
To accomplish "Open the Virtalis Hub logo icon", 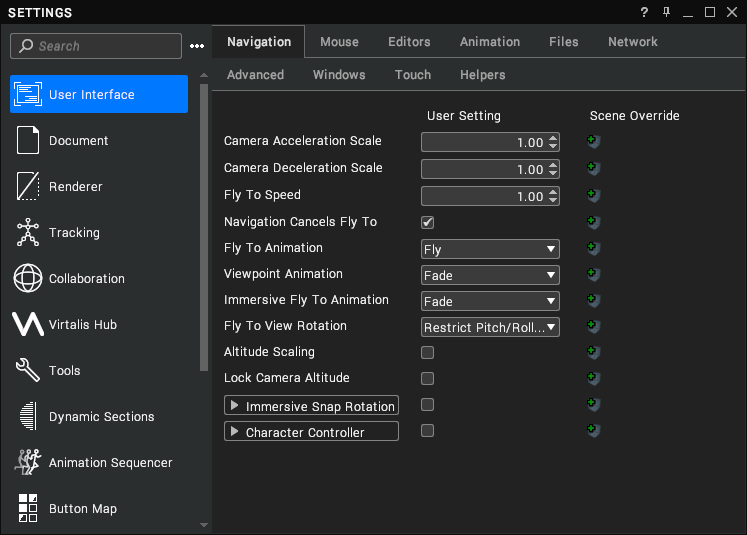I will [28, 324].
